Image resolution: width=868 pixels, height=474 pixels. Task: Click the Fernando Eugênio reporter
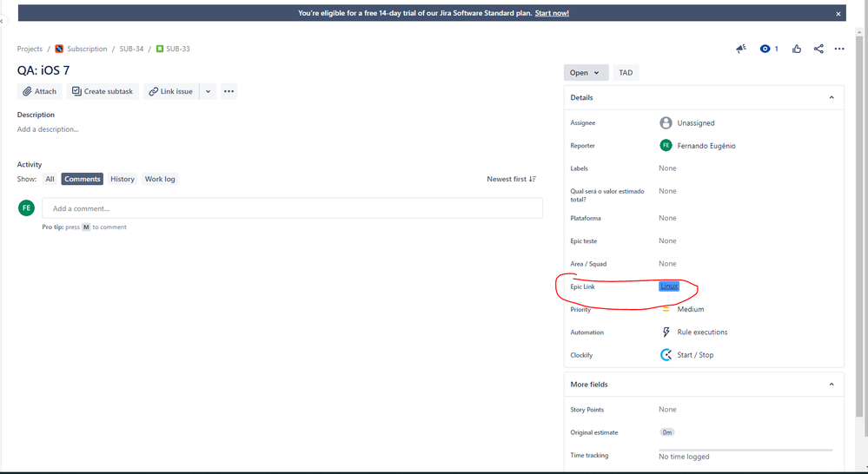[x=706, y=146]
